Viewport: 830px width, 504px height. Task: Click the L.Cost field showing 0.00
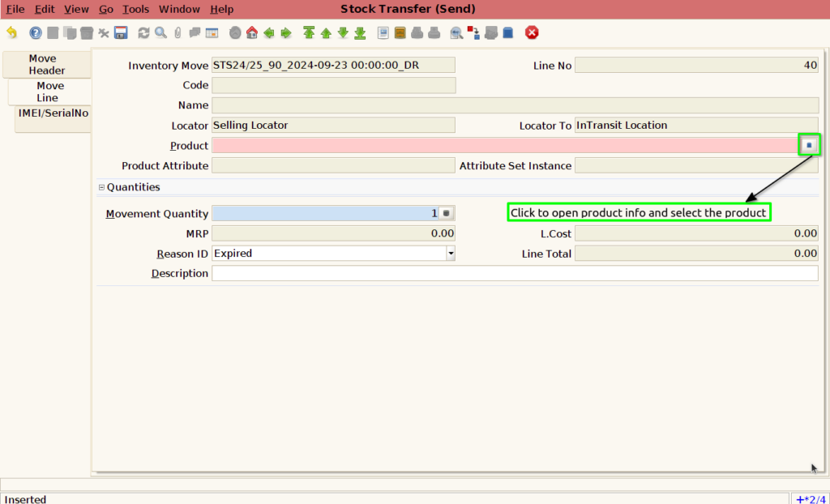tap(696, 233)
